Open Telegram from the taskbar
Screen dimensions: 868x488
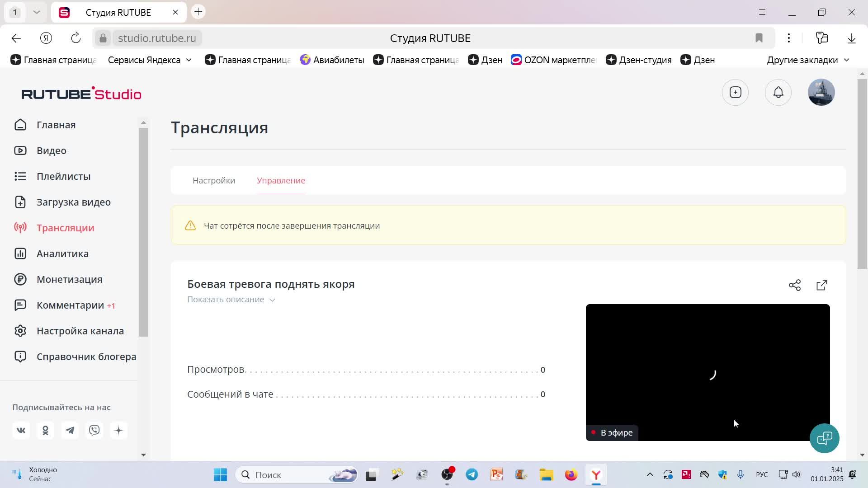[472, 474]
